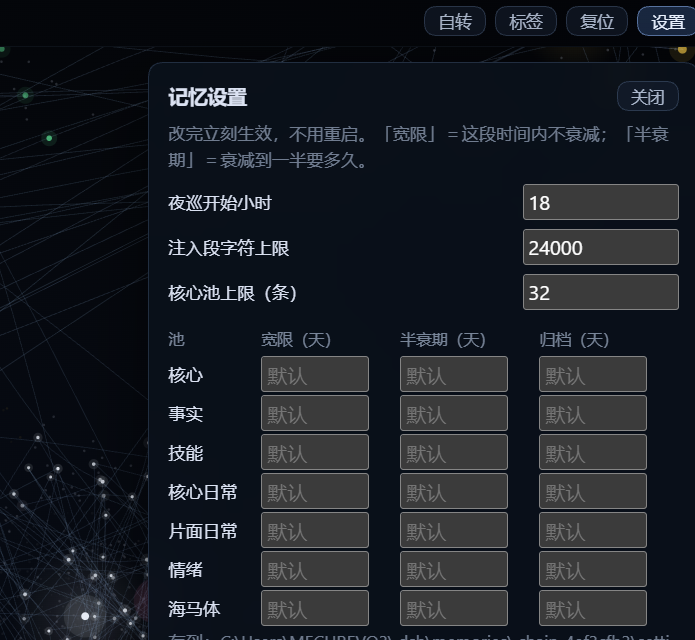Click the 夜巡开始小时 label

(220, 203)
